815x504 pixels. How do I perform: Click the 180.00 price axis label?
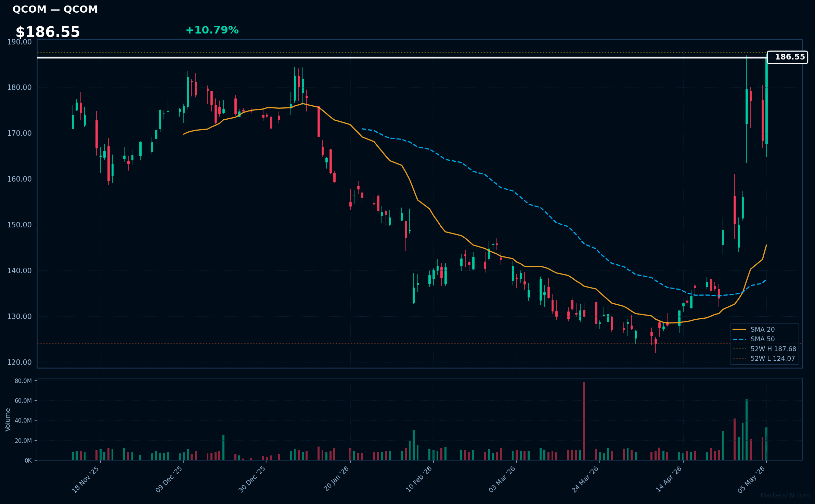click(x=20, y=88)
